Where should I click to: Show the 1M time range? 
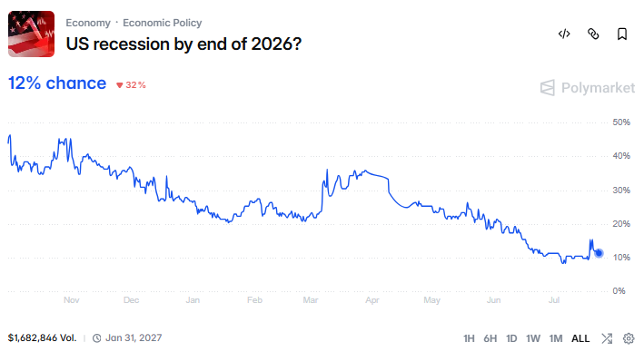[x=556, y=338]
